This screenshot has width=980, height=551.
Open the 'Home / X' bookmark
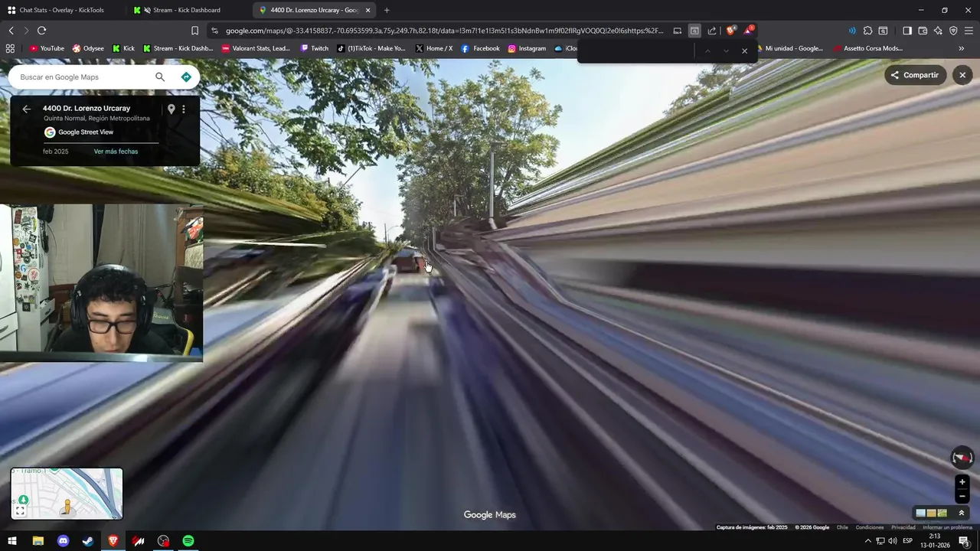433,48
